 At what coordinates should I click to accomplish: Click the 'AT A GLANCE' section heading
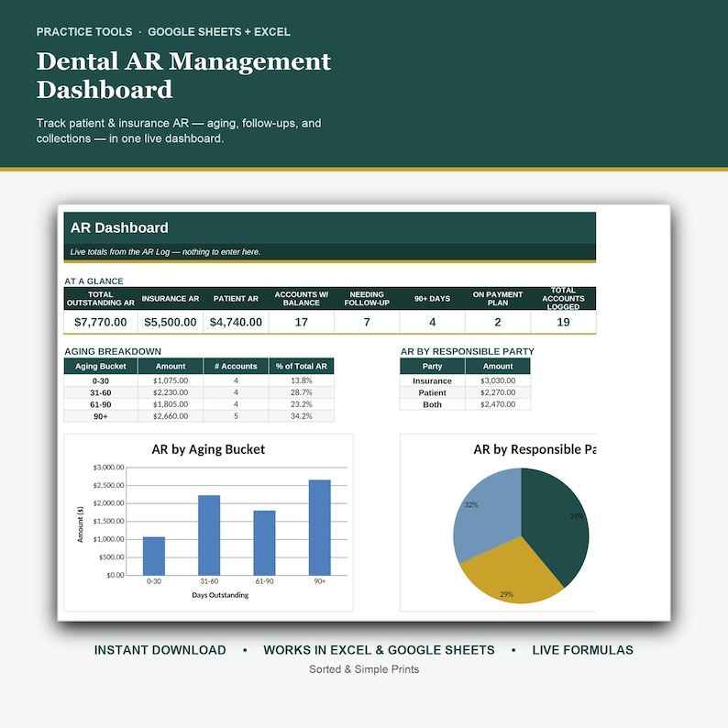pyautogui.click(x=94, y=281)
